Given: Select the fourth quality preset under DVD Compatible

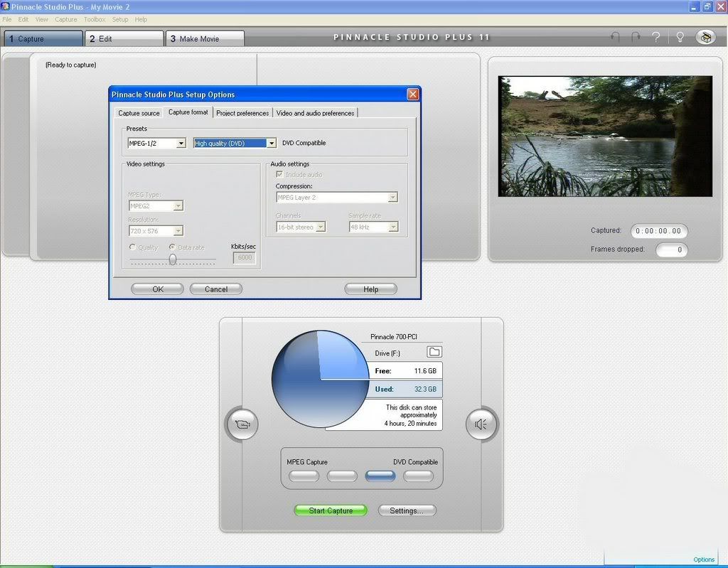Looking at the screenshot, I should click(418, 476).
